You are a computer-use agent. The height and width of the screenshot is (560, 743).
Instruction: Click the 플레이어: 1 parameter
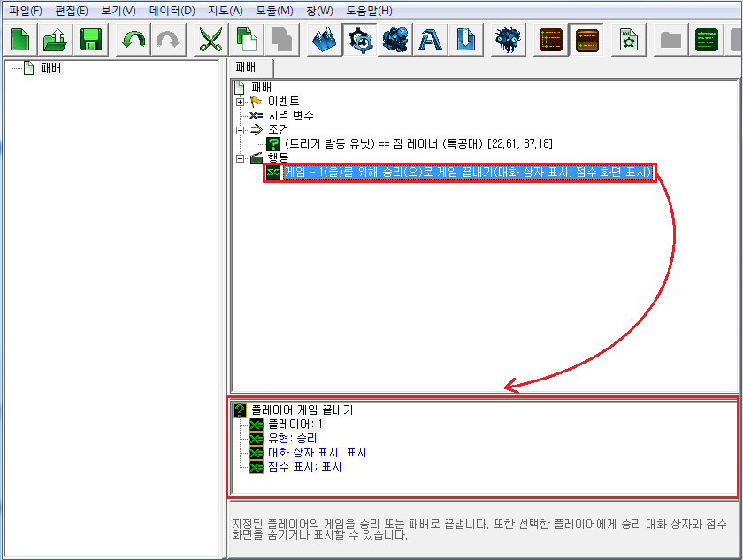tap(295, 424)
